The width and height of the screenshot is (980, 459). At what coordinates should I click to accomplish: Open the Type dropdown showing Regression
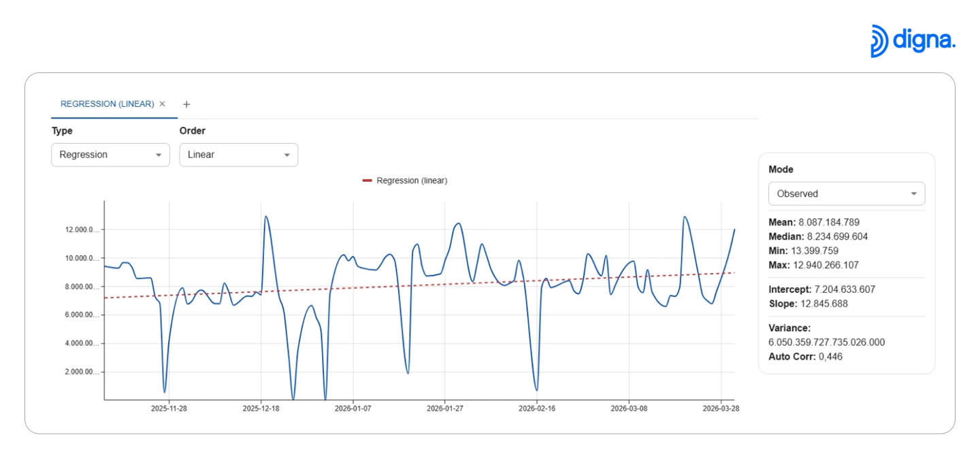[x=110, y=155]
